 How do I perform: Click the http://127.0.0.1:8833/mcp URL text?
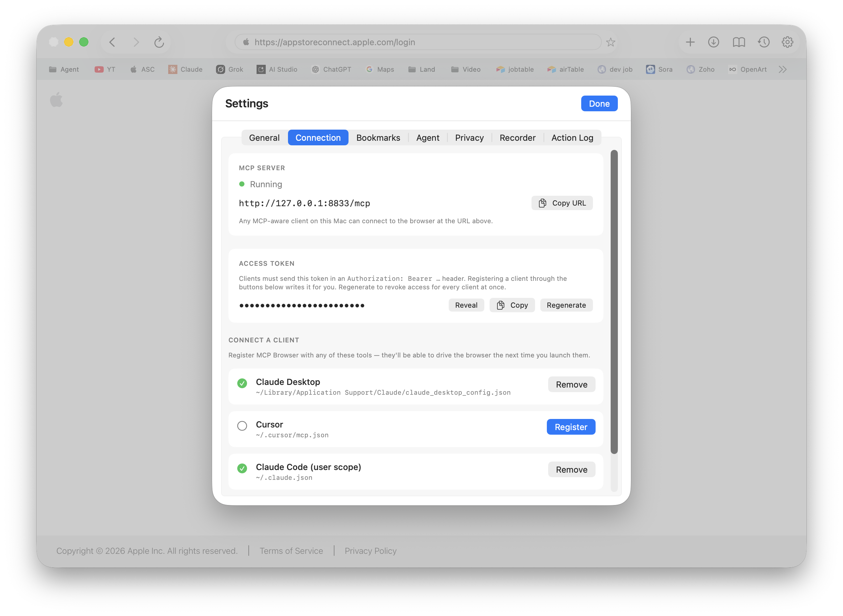click(x=305, y=204)
